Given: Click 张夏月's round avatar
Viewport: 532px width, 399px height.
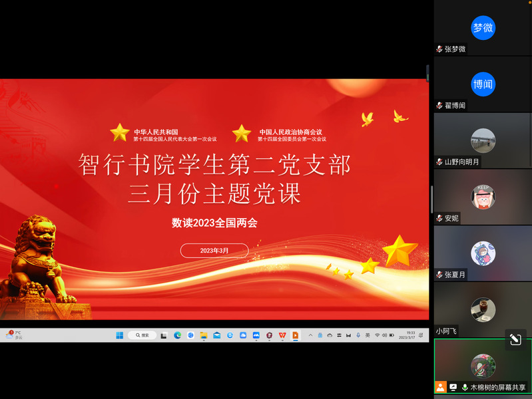Looking at the screenshot, I should [483, 253].
